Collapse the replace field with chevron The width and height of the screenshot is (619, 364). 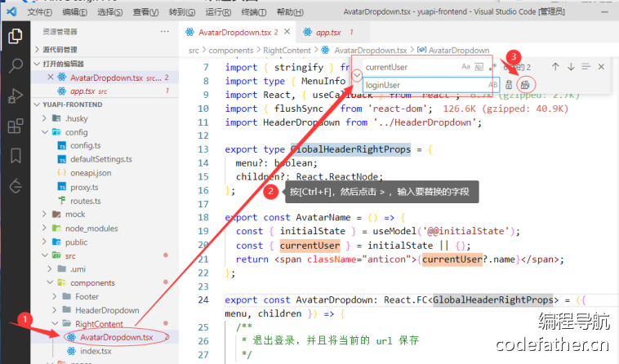click(x=357, y=75)
